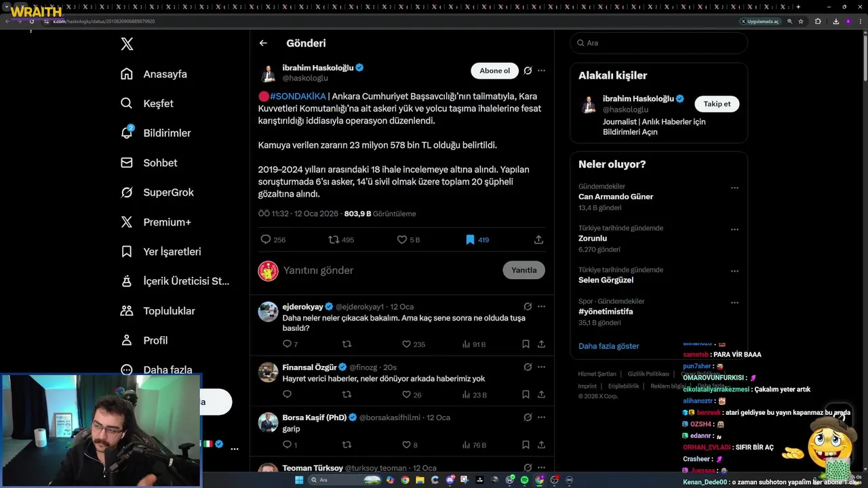
Task: Click reply icon with 256 count
Action: (266, 239)
